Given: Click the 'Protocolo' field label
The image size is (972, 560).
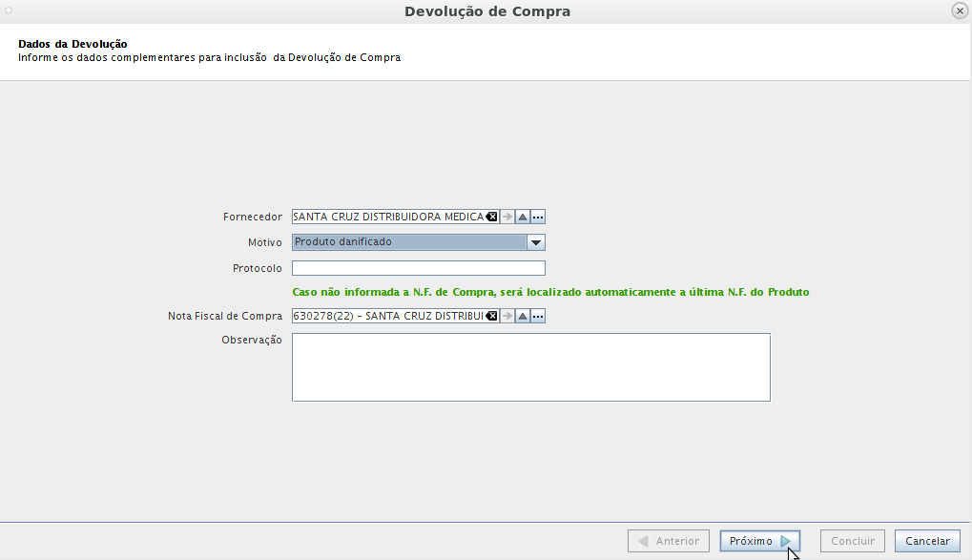Looking at the screenshot, I should click(x=258, y=268).
